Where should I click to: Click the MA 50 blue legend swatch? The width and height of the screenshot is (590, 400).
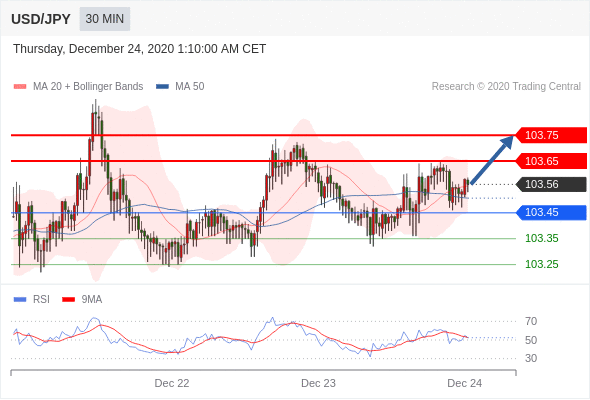163,87
